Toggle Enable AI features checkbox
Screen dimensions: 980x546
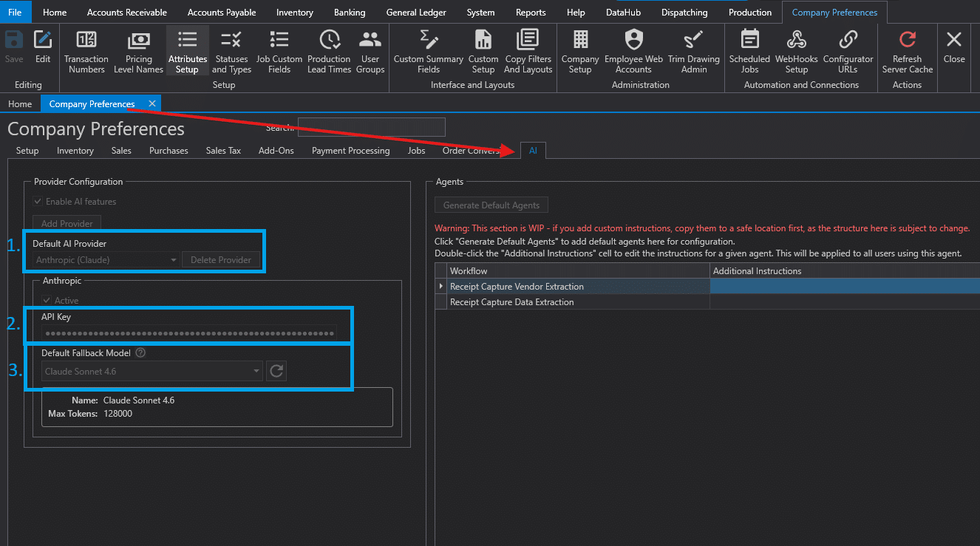[x=38, y=202]
